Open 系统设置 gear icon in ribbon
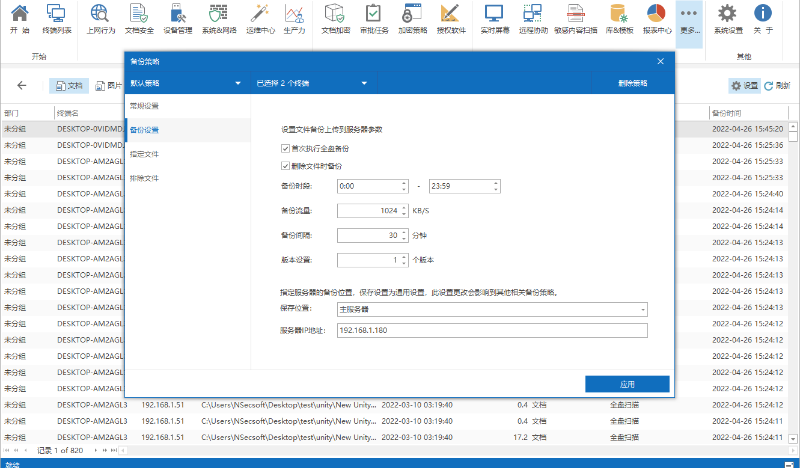Screen dimensions: 800x468 [x=728, y=19]
